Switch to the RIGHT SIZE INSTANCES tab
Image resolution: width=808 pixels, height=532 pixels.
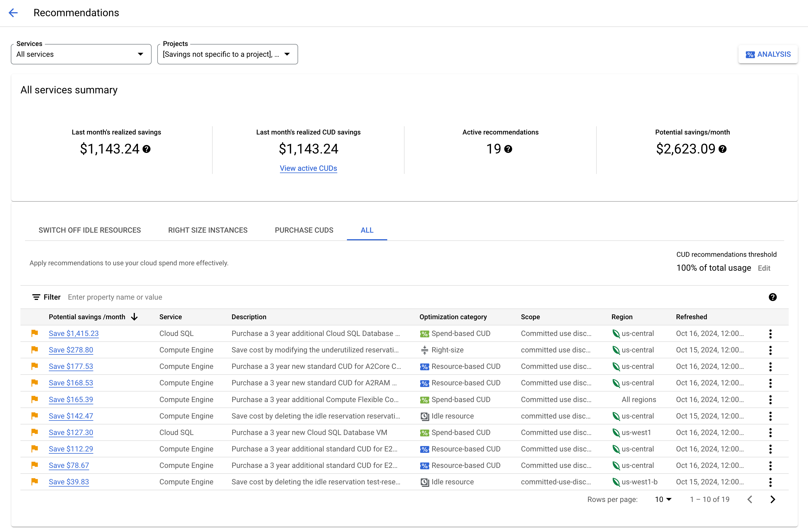coord(207,230)
